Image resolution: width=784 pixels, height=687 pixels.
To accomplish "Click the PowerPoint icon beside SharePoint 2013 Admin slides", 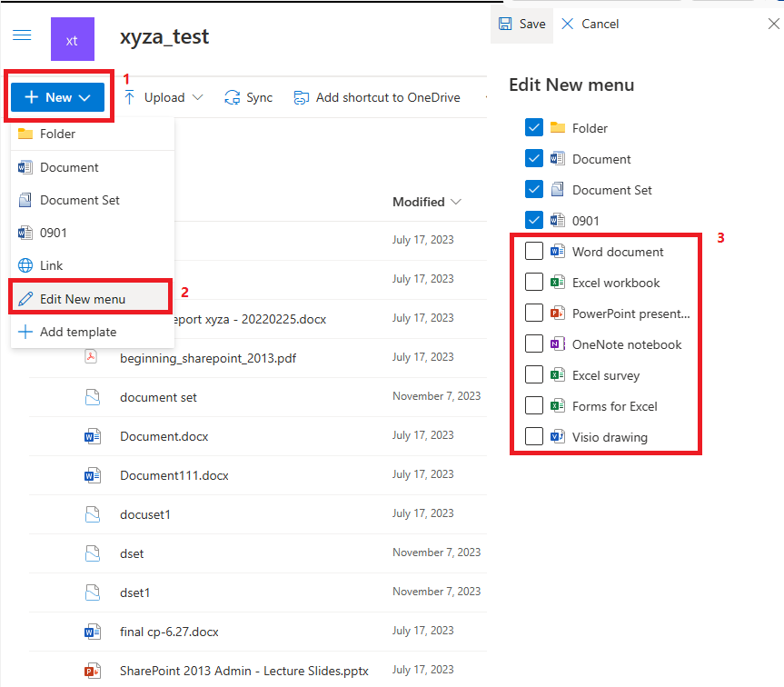I will [x=92, y=670].
